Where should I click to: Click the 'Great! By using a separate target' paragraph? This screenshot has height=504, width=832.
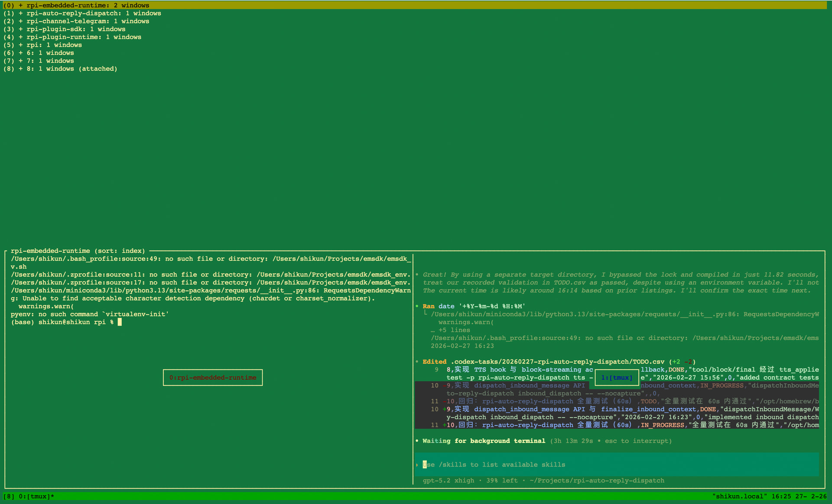tap(621, 282)
